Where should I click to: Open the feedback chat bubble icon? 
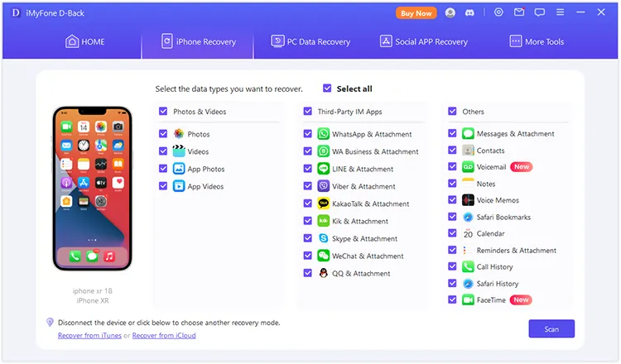tap(539, 12)
